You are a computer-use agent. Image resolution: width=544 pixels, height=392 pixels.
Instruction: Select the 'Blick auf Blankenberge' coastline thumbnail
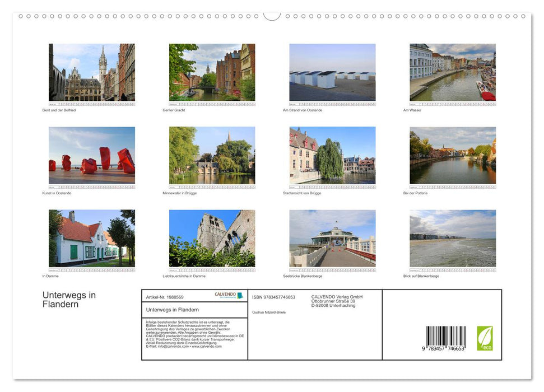click(453, 238)
